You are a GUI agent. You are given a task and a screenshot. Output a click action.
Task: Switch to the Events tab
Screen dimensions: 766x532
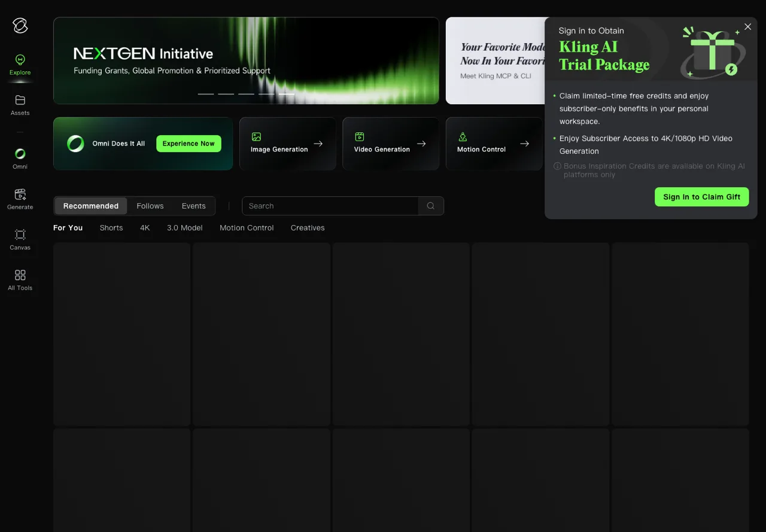pos(194,206)
